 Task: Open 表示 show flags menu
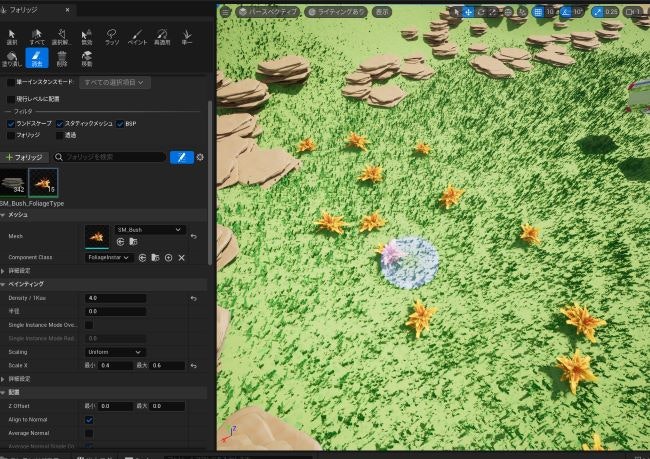point(382,12)
